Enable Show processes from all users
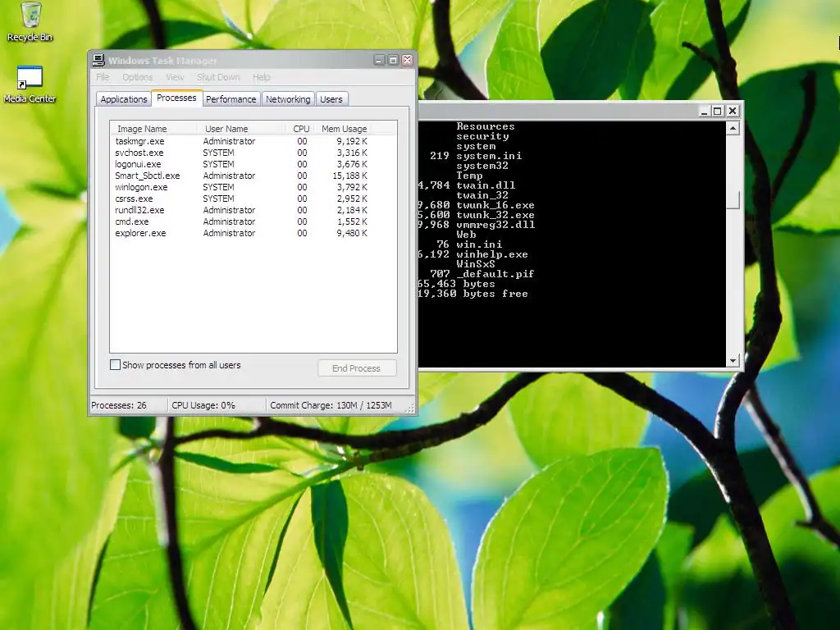This screenshot has height=630, width=840. 115,365
